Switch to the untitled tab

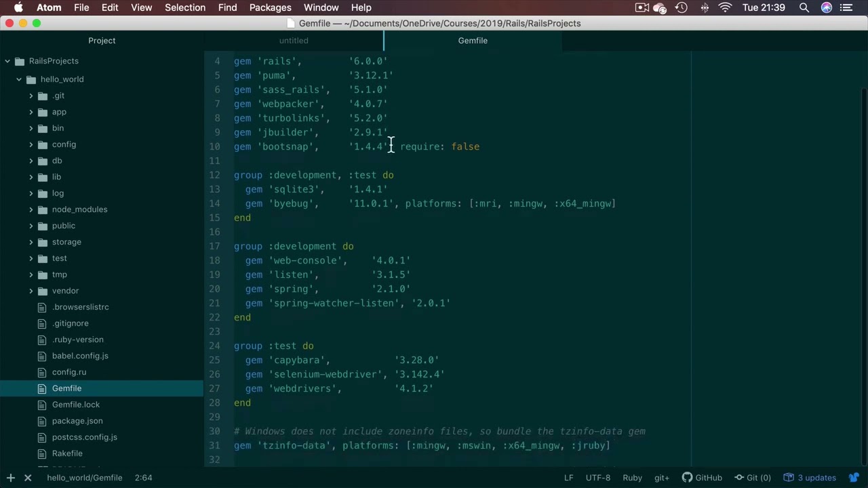coord(294,41)
